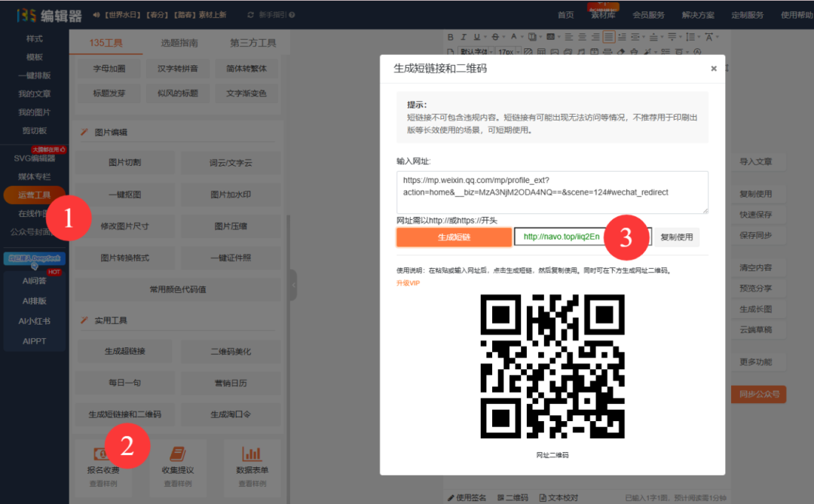Close the 生成短链接和二维码 dialog
The image size is (814, 504).
point(713,69)
